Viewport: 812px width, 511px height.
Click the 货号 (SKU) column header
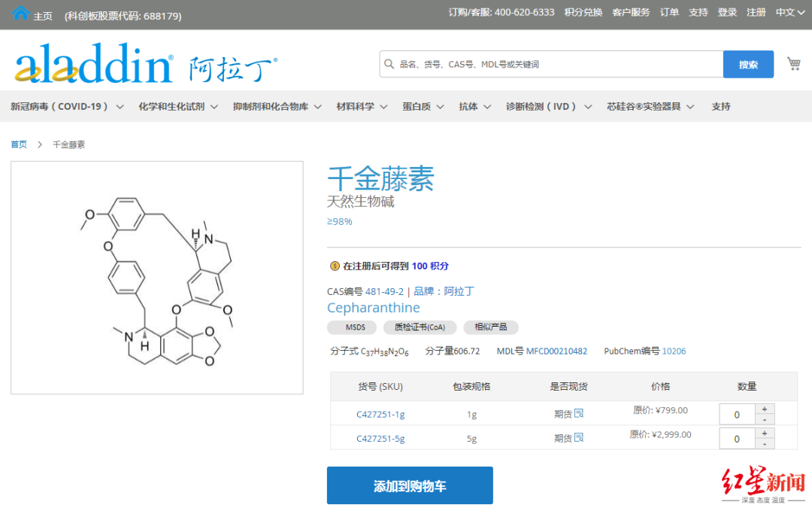pyautogui.click(x=380, y=386)
